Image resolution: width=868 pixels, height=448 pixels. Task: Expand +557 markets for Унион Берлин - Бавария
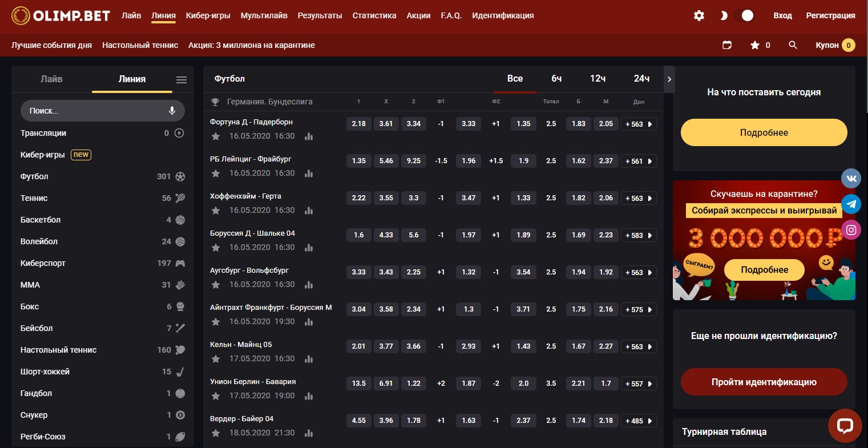tap(638, 384)
